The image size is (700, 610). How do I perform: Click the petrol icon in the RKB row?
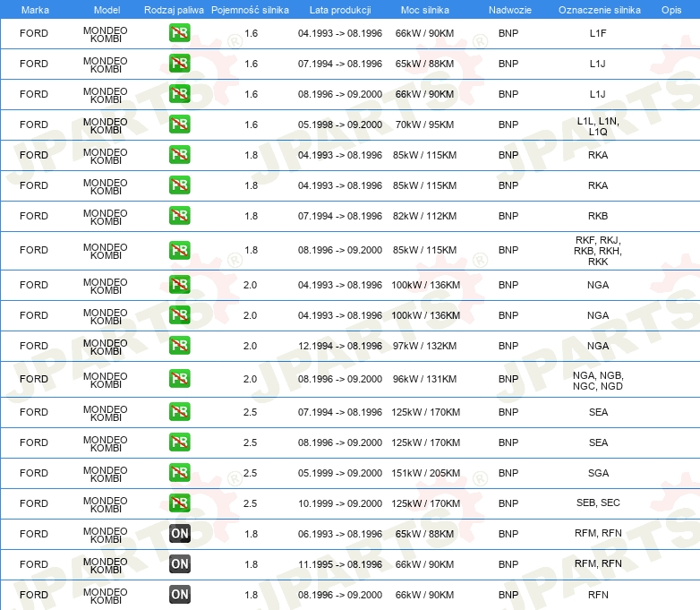(x=179, y=215)
